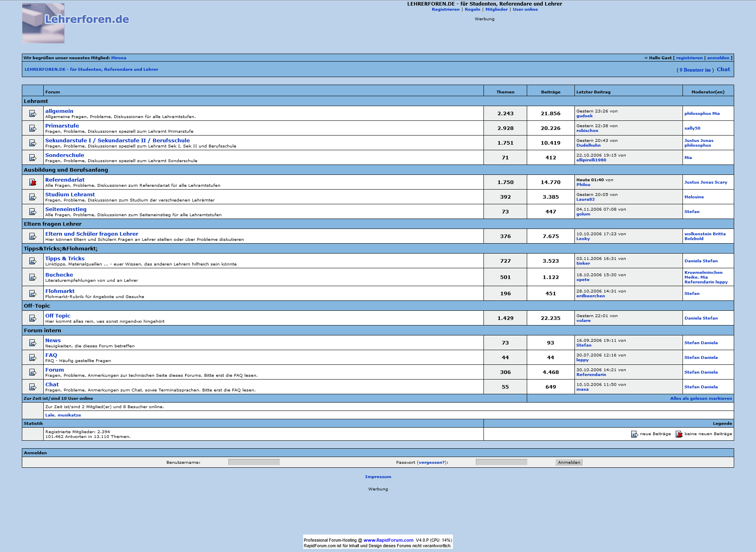Click the red status icon beside Referendariat
Viewport: 756px width, 552px height.
tap(33, 182)
